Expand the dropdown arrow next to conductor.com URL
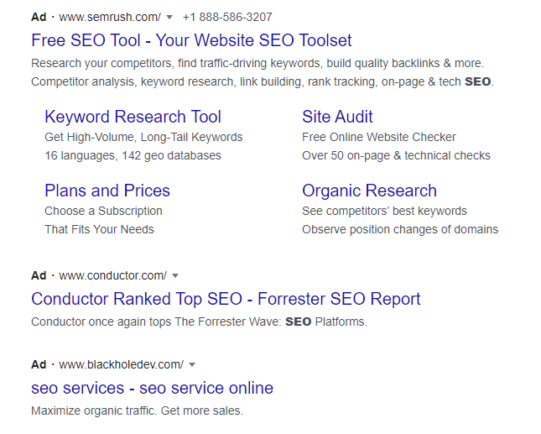 175,276
